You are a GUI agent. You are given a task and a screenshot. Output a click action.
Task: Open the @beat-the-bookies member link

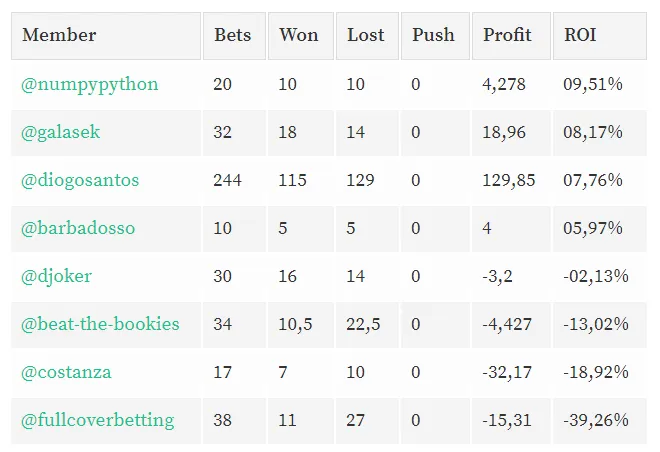100,324
